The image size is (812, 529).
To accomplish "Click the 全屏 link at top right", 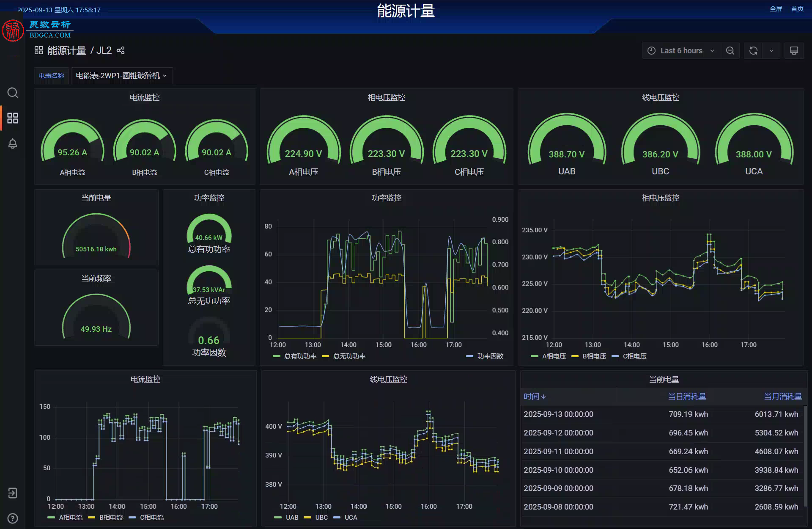I will point(776,9).
